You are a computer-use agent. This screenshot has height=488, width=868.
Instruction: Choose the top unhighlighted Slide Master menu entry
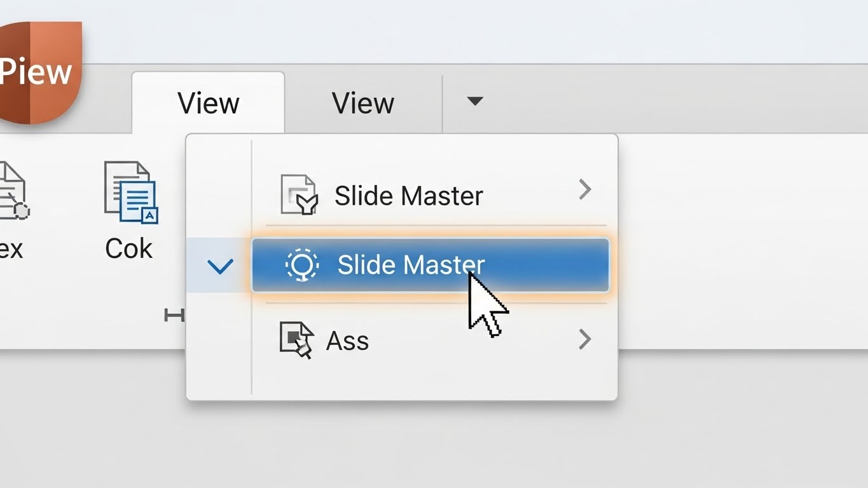tap(409, 195)
